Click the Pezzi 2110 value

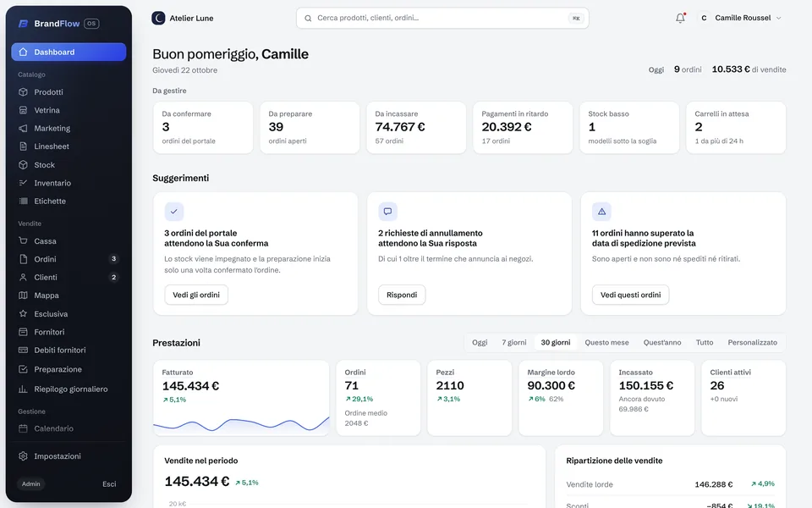pos(450,386)
